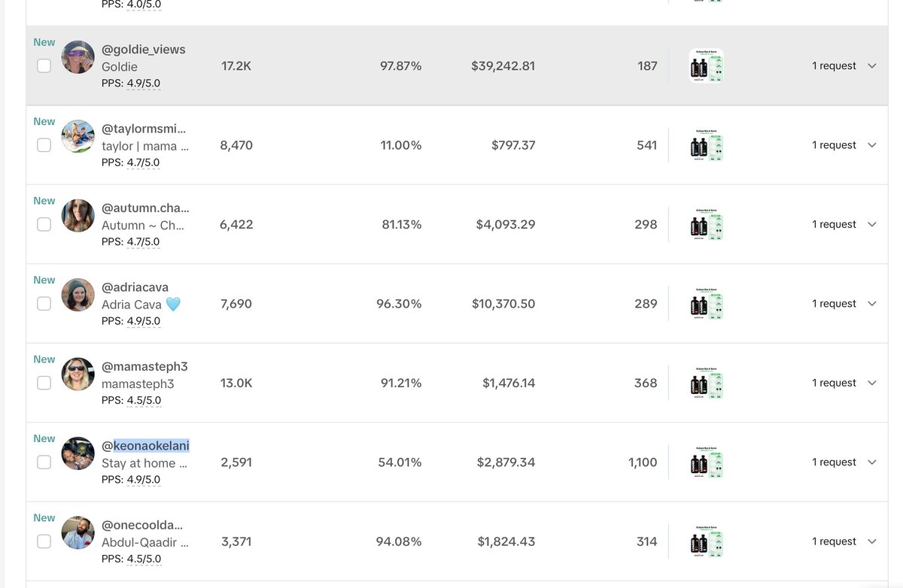Open the @mamasteph3 profile link
Image resolution: width=903 pixels, height=588 pixels.
point(144,367)
